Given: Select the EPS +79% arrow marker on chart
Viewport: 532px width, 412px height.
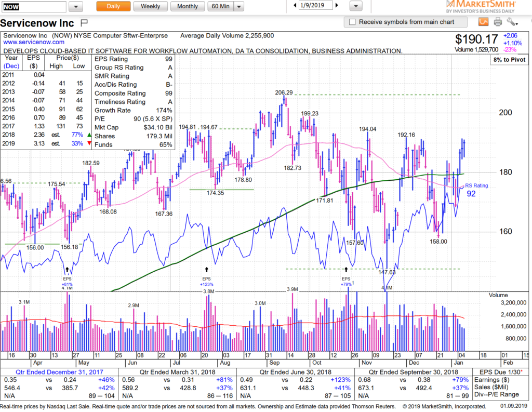Looking at the screenshot, I should point(346,270).
